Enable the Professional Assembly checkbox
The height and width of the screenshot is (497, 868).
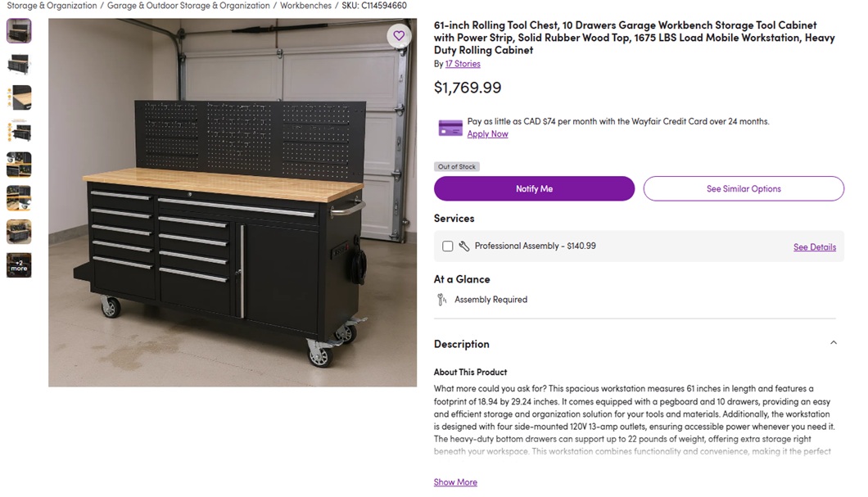(x=447, y=246)
